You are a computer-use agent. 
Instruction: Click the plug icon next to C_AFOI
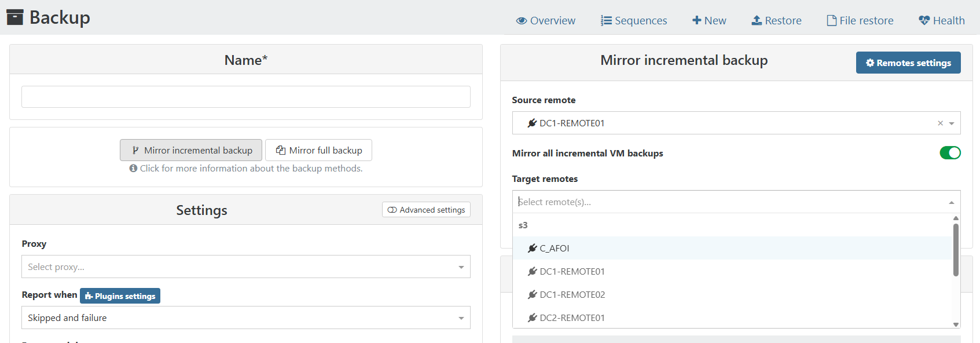point(532,248)
